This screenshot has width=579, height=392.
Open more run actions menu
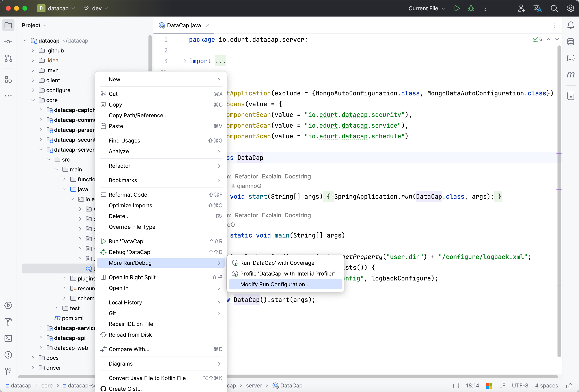485,8
